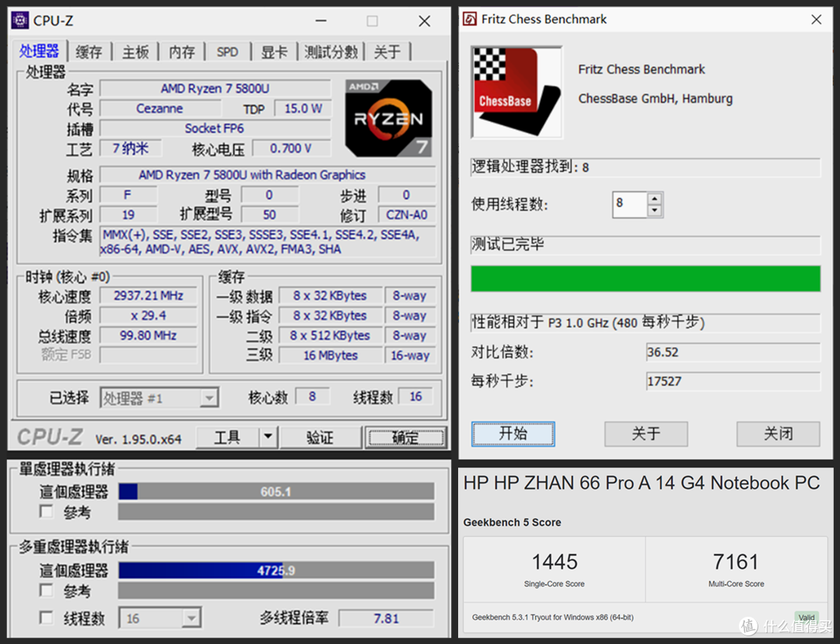The height and width of the screenshot is (644, 840).
Task: Toggle the 參考 checkbox under single thread
Action: coord(47,512)
